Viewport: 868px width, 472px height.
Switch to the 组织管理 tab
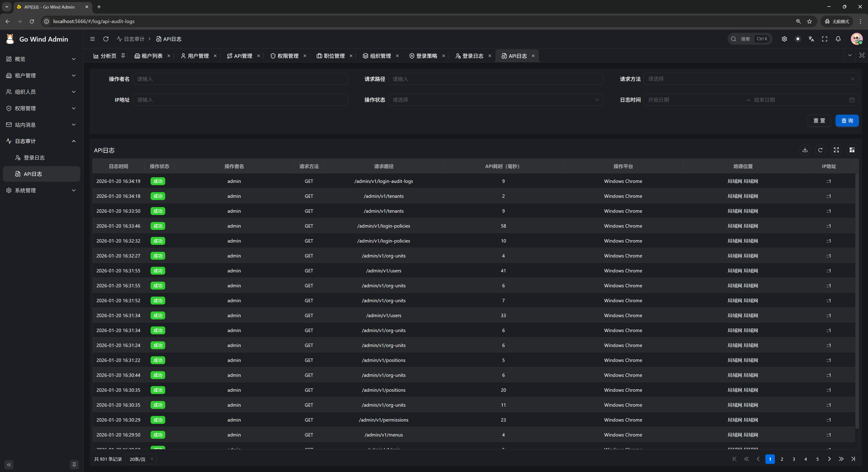click(377, 56)
